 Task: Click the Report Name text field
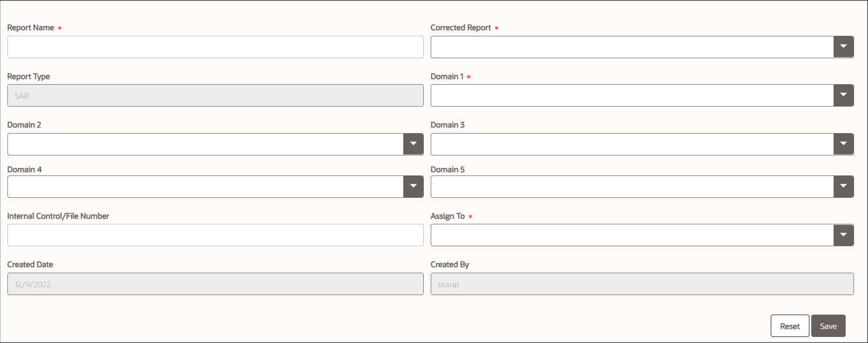(x=215, y=47)
